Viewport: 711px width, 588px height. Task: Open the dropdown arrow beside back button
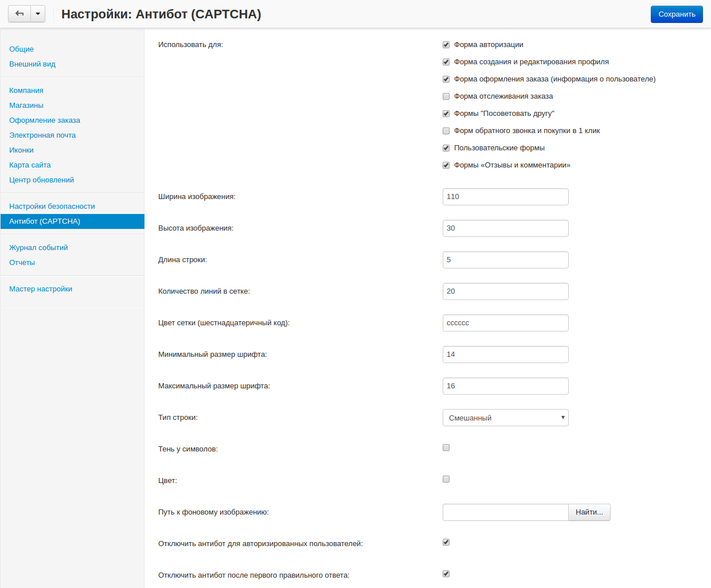38,14
